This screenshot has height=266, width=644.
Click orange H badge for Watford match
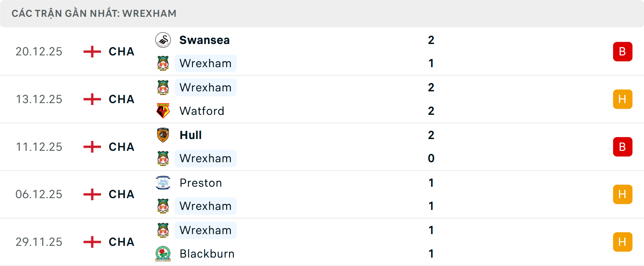tap(623, 99)
